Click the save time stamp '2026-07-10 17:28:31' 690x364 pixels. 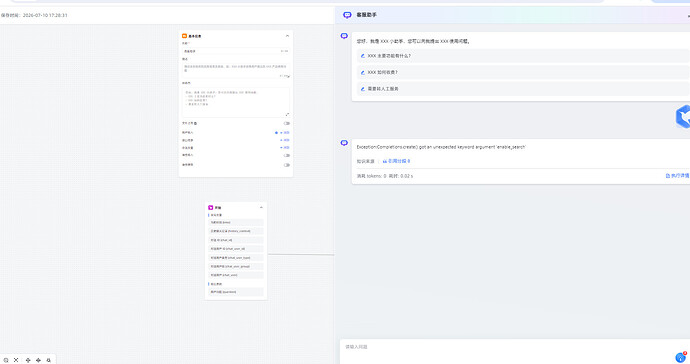point(45,15)
